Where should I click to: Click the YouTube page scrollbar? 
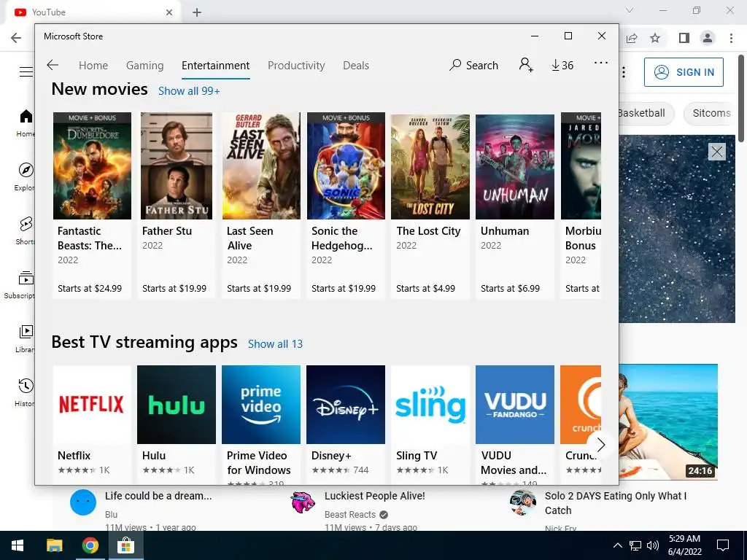point(742,98)
